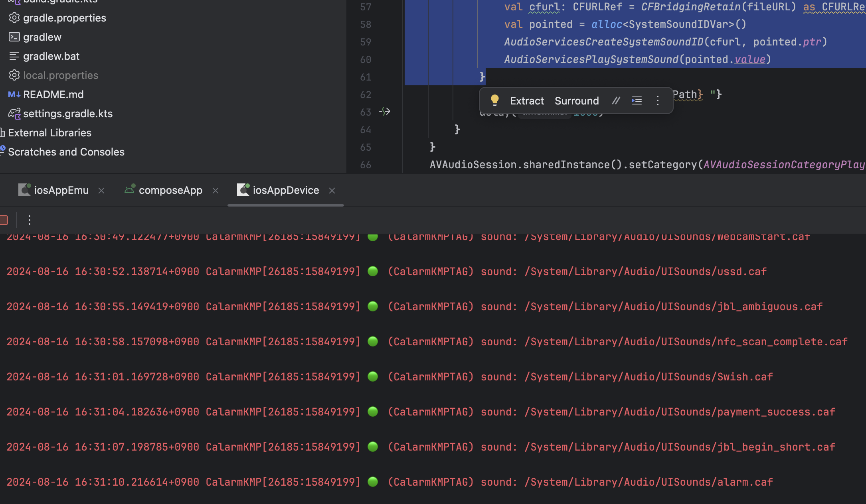Click the comment toggle slashes icon
Image resolution: width=866 pixels, height=504 pixels.
[x=616, y=101]
